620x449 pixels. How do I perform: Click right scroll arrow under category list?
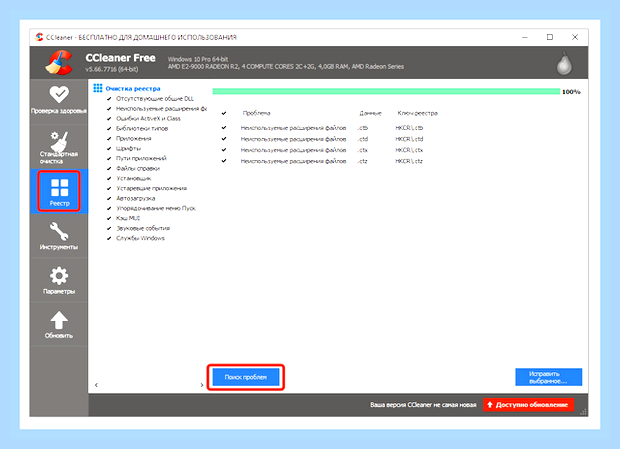(202, 385)
